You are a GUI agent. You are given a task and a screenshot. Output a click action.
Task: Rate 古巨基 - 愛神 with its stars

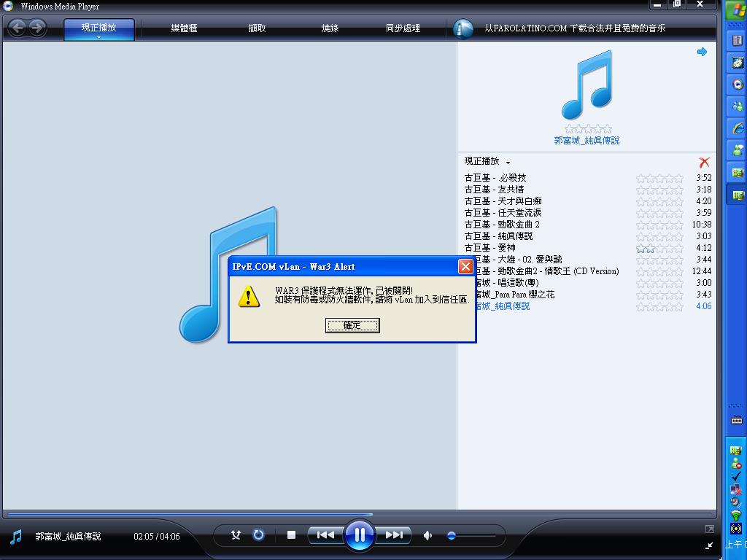click(659, 248)
